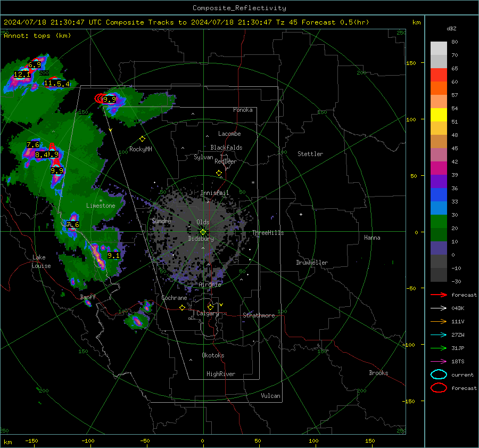This screenshot has height=448, width=479.
Task: Click the Composite_Reflectivity title
Action: click(240, 8)
